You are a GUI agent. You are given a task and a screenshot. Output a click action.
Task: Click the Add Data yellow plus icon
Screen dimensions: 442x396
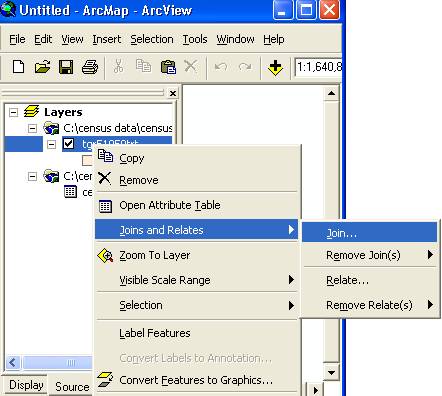click(x=275, y=67)
